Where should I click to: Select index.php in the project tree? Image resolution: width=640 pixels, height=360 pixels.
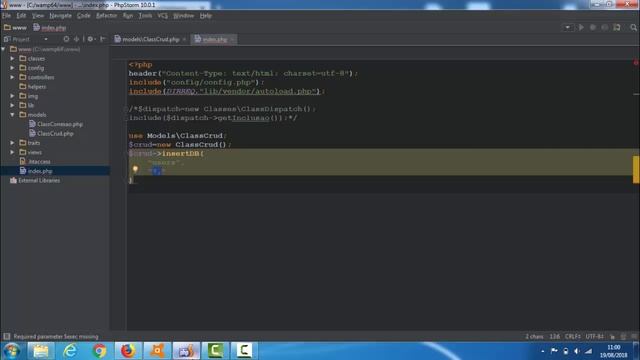[36, 171]
